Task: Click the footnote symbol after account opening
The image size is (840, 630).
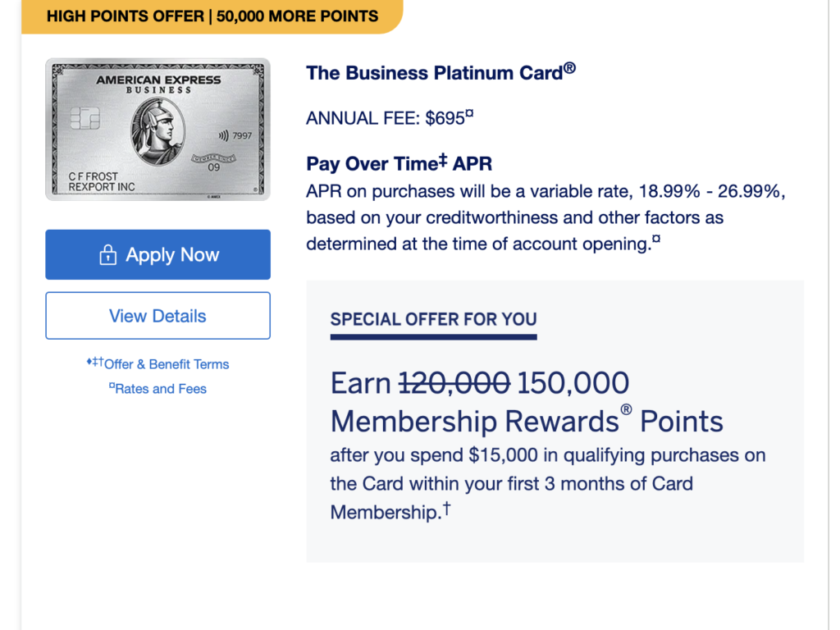Action: click(656, 239)
